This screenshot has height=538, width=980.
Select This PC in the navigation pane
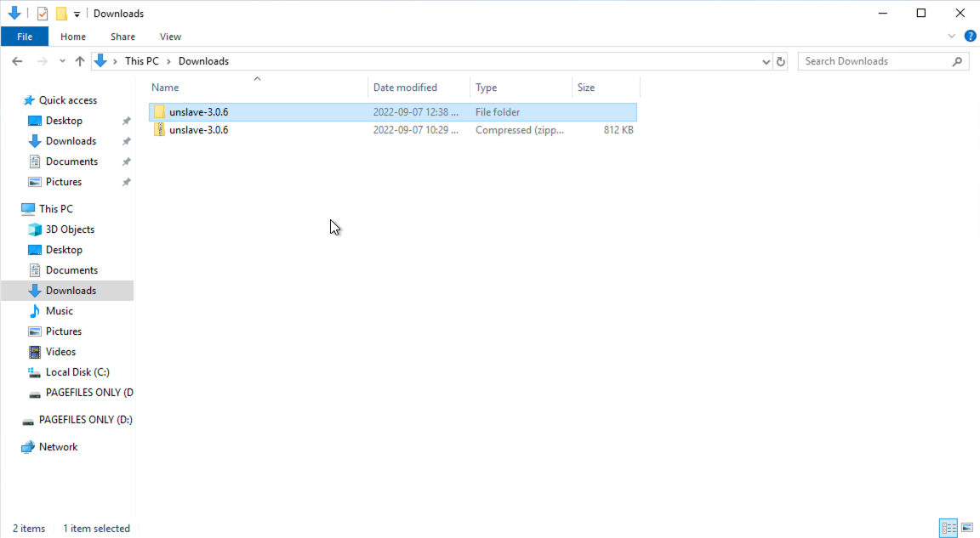pyautogui.click(x=55, y=208)
